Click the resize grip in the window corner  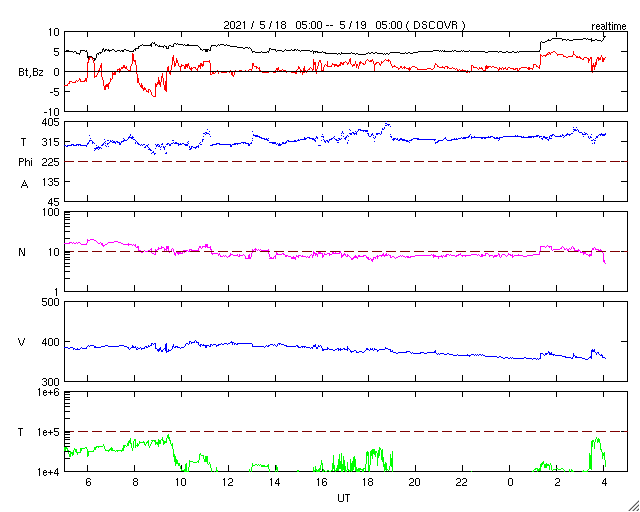pos(634,506)
